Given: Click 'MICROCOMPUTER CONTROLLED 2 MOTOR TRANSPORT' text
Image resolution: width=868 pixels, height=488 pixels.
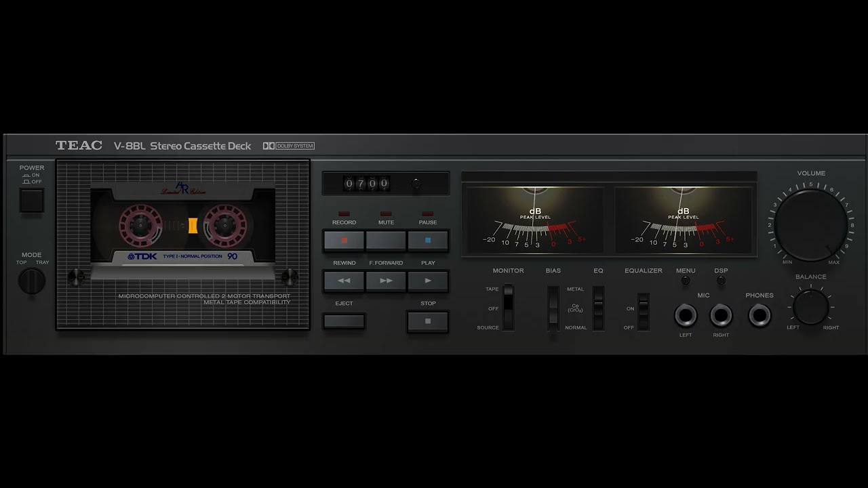Looking at the screenshot, I should pyautogui.click(x=204, y=296).
